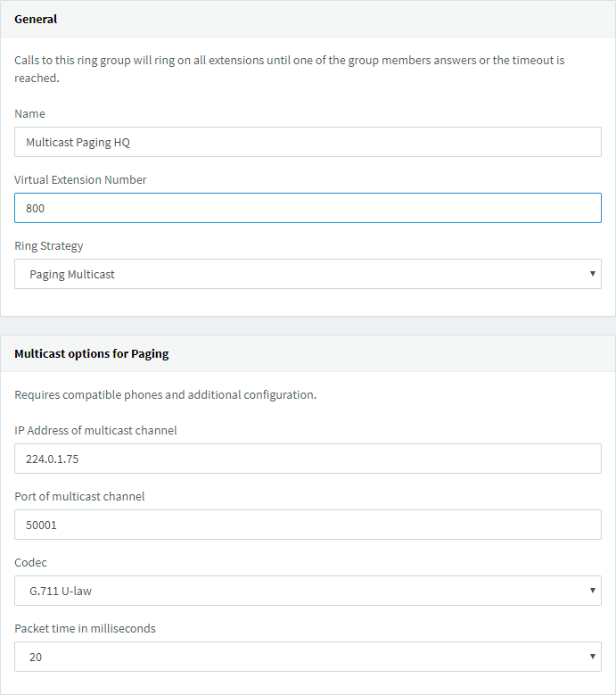616x695 pixels.
Task: Click the Multicast options for Paging header
Action: (x=91, y=353)
